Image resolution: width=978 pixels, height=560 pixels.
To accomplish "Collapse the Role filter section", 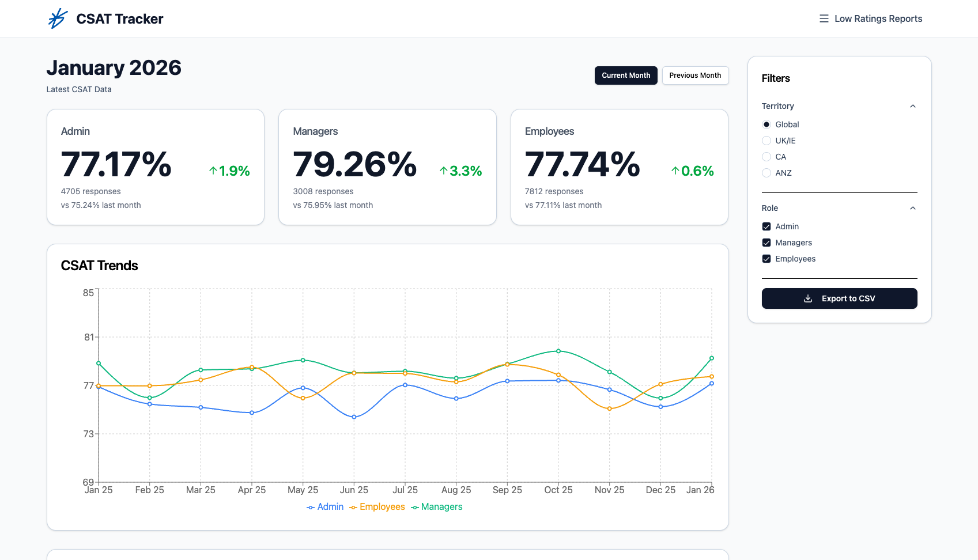I will pos(912,208).
